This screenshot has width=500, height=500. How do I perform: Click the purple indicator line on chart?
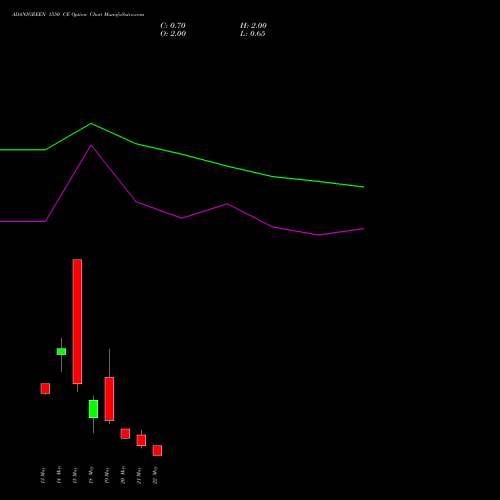click(182, 218)
